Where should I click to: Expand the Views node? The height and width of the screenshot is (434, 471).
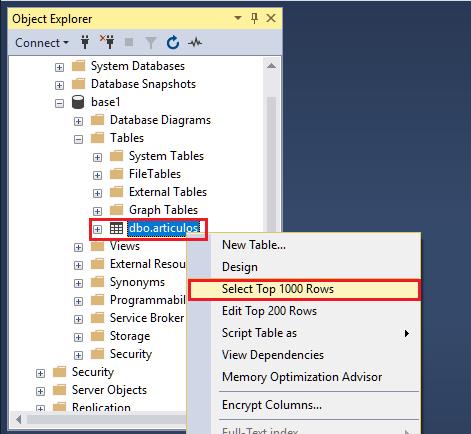click(x=78, y=247)
